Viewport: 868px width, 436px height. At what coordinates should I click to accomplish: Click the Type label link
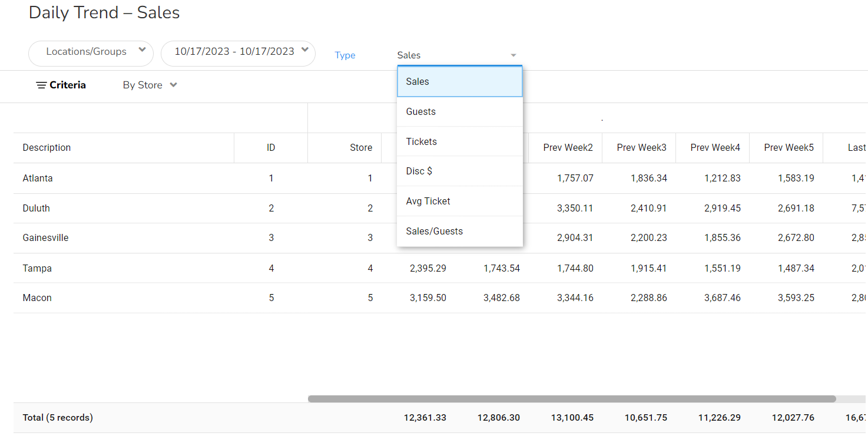pyautogui.click(x=345, y=55)
